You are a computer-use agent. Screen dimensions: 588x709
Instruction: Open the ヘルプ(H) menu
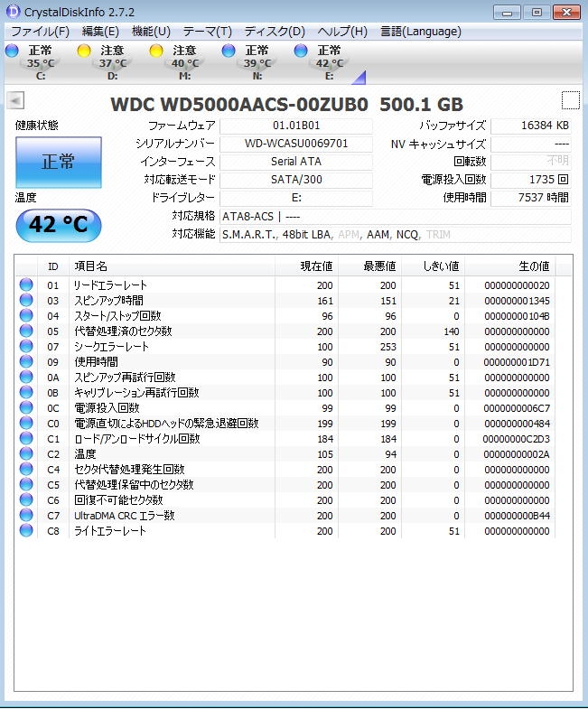click(342, 32)
